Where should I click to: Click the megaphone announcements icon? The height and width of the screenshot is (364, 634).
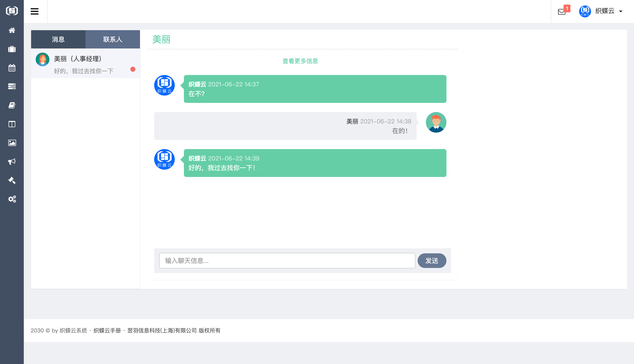click(x=12, y=161)
